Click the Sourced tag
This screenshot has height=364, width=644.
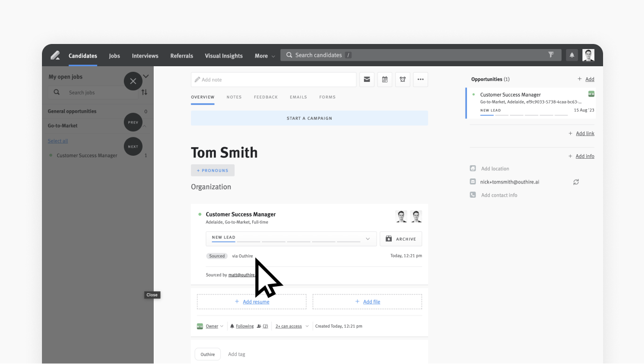[217, 256]
